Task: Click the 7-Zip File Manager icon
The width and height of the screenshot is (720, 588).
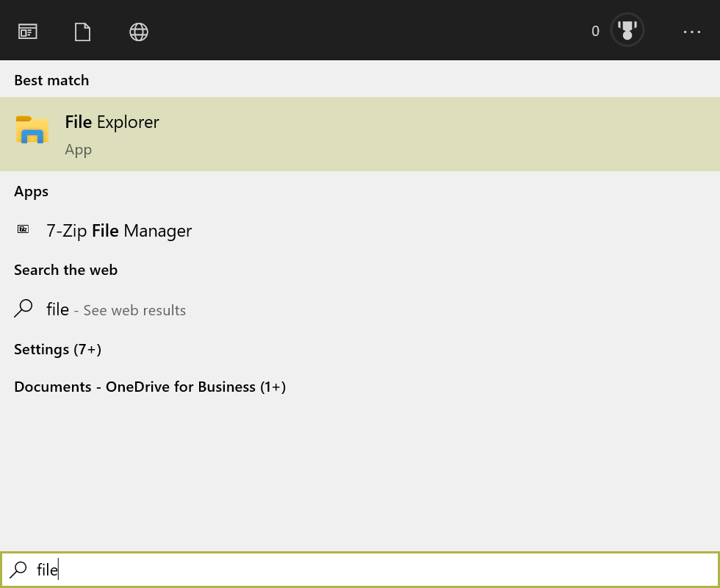Action: click(x=23, y=229)
